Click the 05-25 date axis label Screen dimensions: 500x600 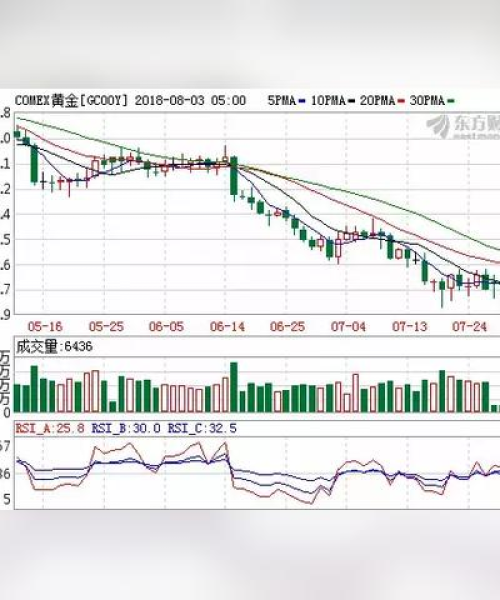pyautogui.click(x=106, y=327)
